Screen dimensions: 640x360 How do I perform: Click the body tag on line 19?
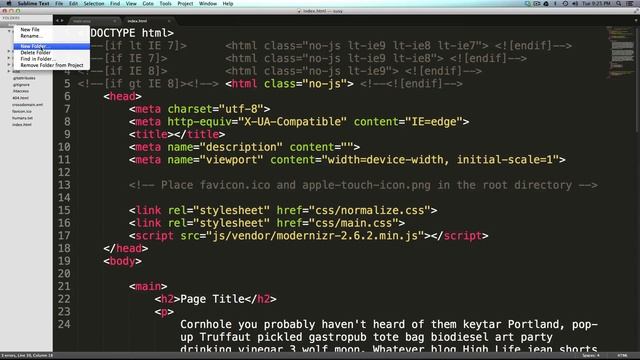[122, 261]
